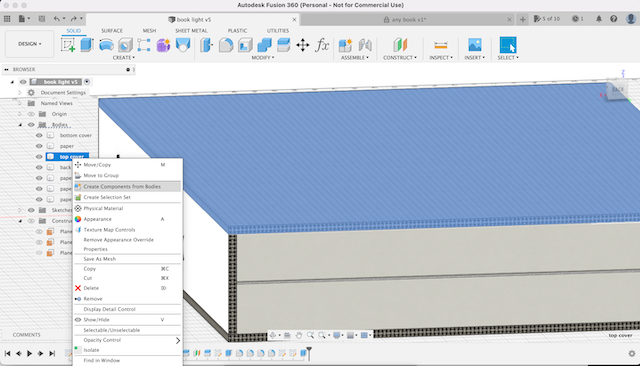Select the Offset Face tool

pyautogui.click(x=283, y=45)
